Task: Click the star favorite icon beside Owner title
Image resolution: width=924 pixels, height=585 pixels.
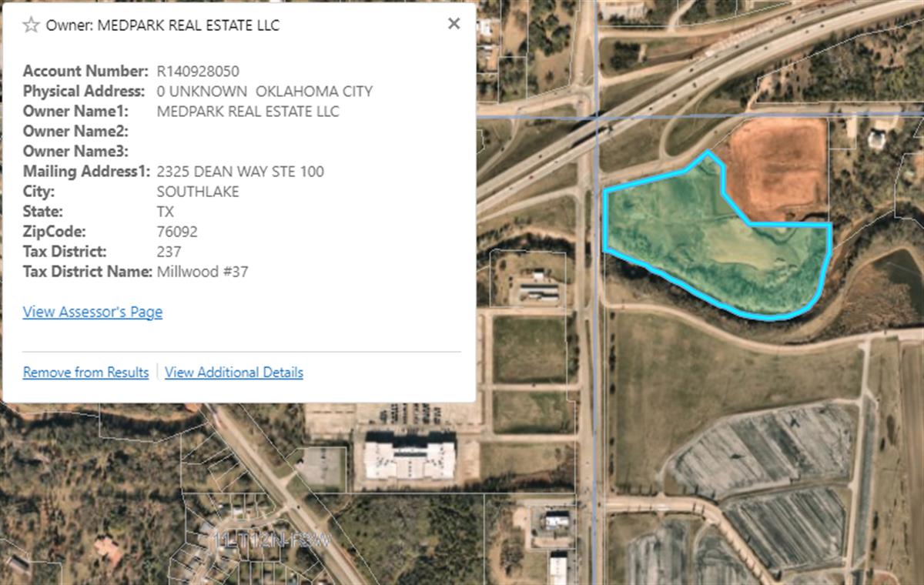Action: (31, 25)
